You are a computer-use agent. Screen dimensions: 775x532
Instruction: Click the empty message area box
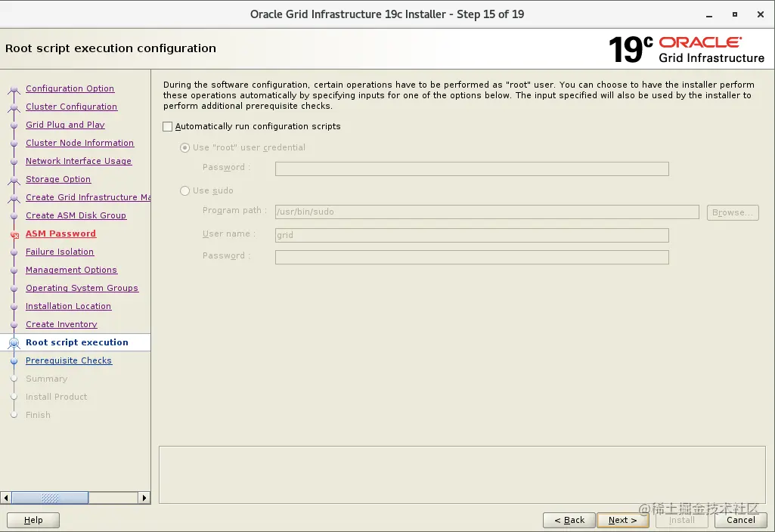pos(462,475)
